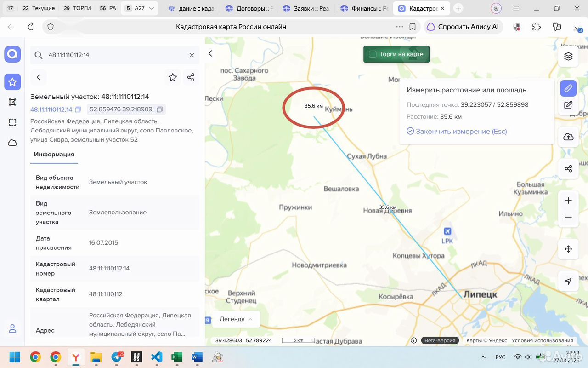This screenshot has height=368, width=588.
Task: Open the Текущие tab group
Action: tap(39, 8)
